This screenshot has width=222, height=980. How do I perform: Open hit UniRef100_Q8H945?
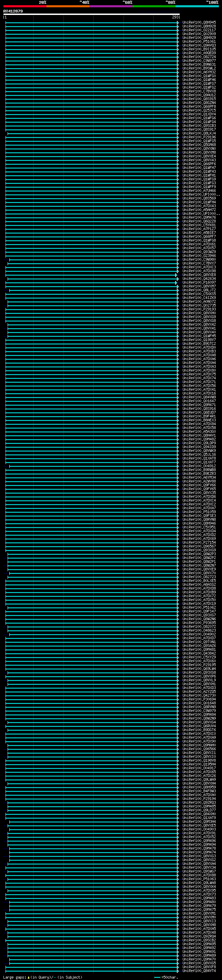pos(199,23)
